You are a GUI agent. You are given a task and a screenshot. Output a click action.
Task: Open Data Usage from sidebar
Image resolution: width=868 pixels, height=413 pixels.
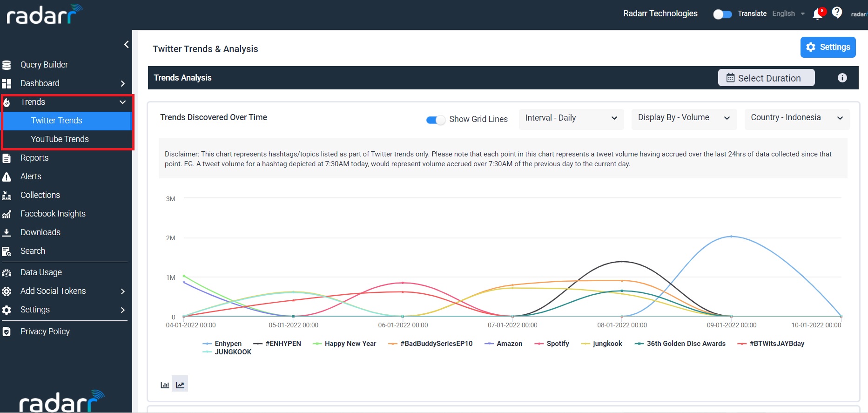click(x=41, y=272)
